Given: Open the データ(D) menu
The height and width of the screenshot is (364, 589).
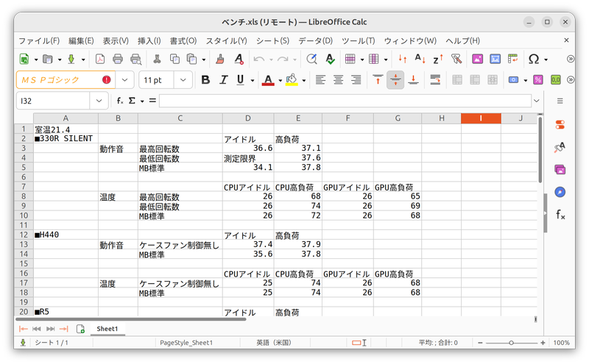Looking at the screenshot, I should pyautogui.click(x=315, y=40).
